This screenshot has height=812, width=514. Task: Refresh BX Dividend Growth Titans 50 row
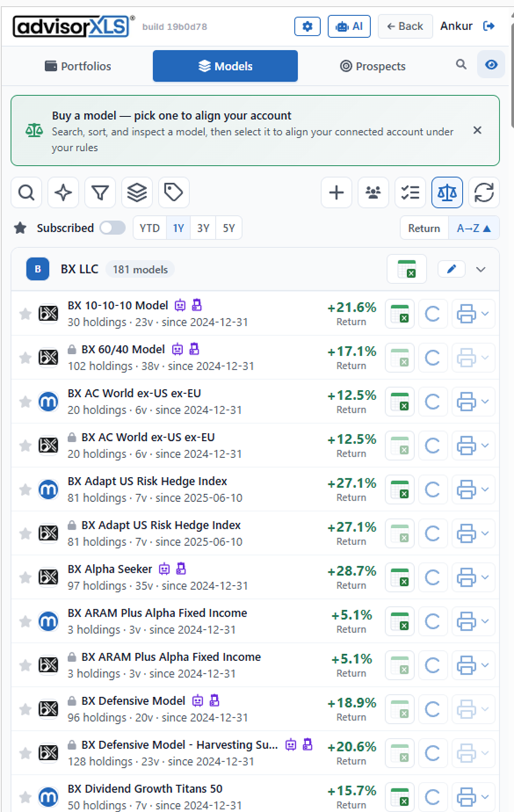pos(432,797)
